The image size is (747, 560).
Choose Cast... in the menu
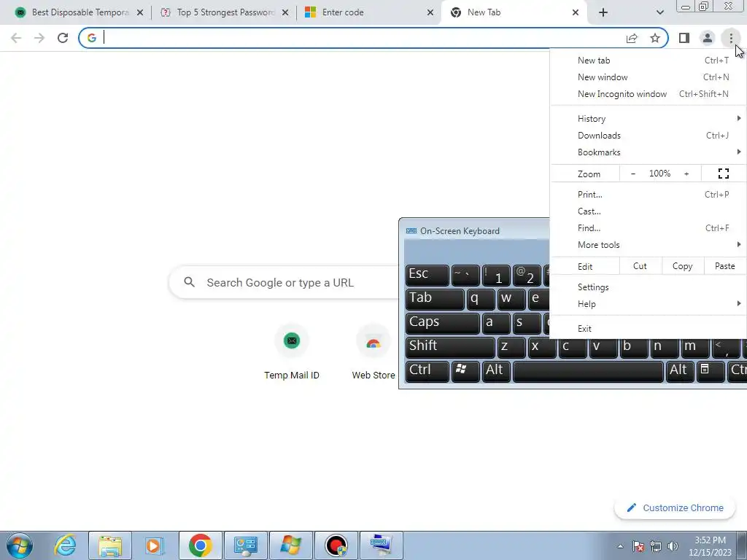tap(649, 211)
